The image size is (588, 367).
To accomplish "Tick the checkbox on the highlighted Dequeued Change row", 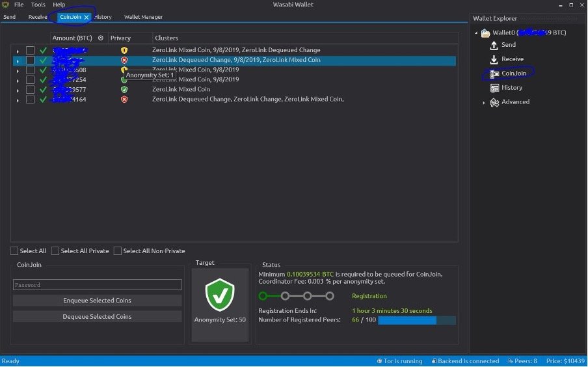I will point(30,60).
